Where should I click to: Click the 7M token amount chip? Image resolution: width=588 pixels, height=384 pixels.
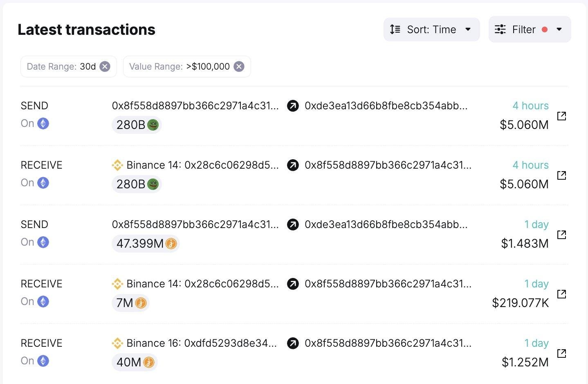pos(130,303)
